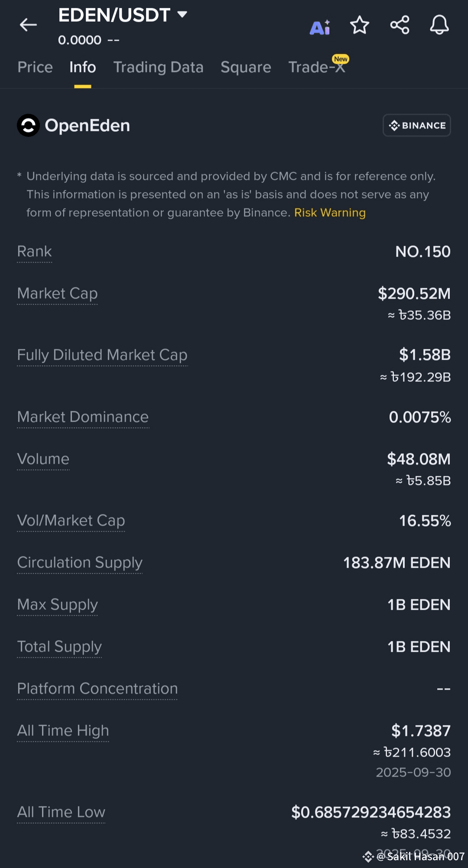
Task: Tap the OpenEden logo icon
Action: coord(28,126)
